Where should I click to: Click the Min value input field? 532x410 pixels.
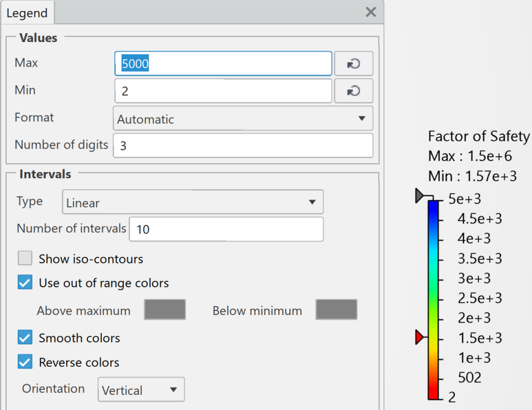click(223, 91)
